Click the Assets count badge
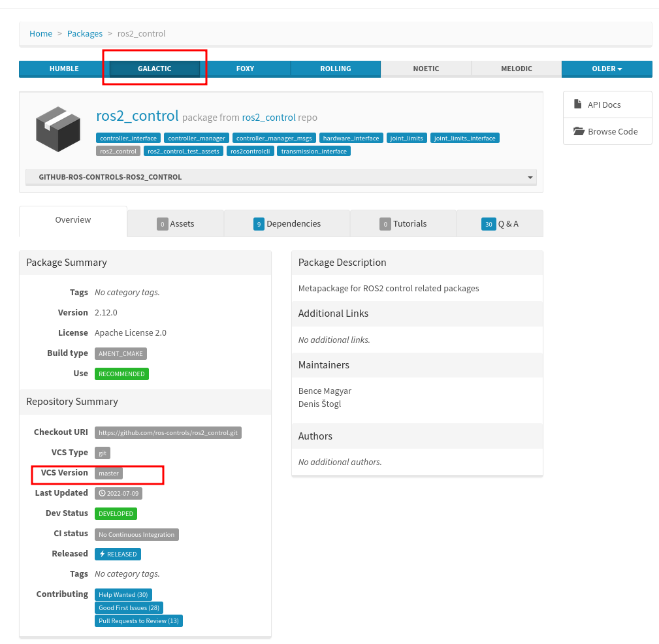The image size is (659, 644). pos(162,224)
